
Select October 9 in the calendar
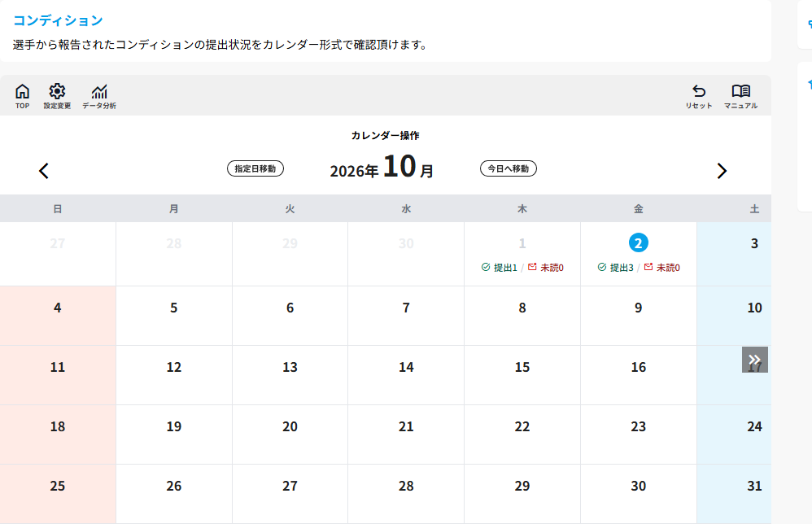click(639, 308)
